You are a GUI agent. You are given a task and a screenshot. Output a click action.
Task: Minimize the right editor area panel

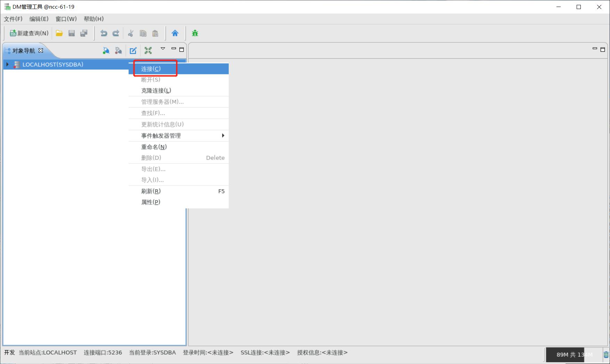click(595, 49)
